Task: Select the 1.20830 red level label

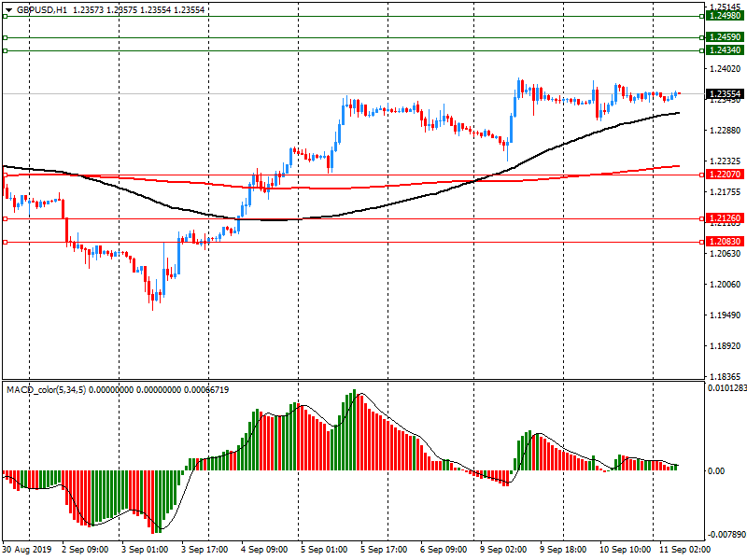Action: 725,242
